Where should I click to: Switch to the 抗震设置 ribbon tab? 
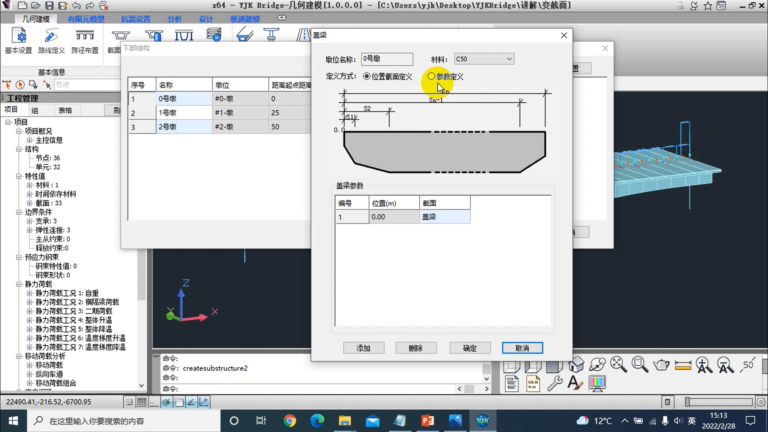coord(136,19)
